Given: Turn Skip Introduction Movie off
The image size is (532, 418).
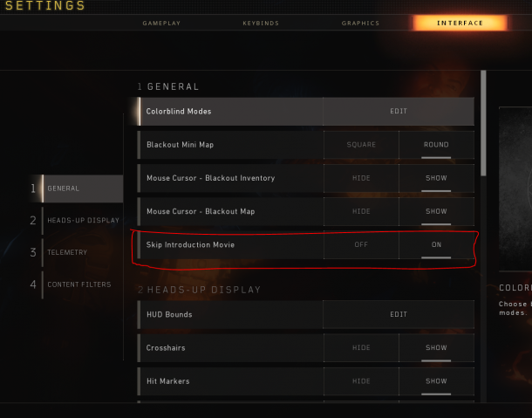Looking at the screenshot, I should click(361, 244).
